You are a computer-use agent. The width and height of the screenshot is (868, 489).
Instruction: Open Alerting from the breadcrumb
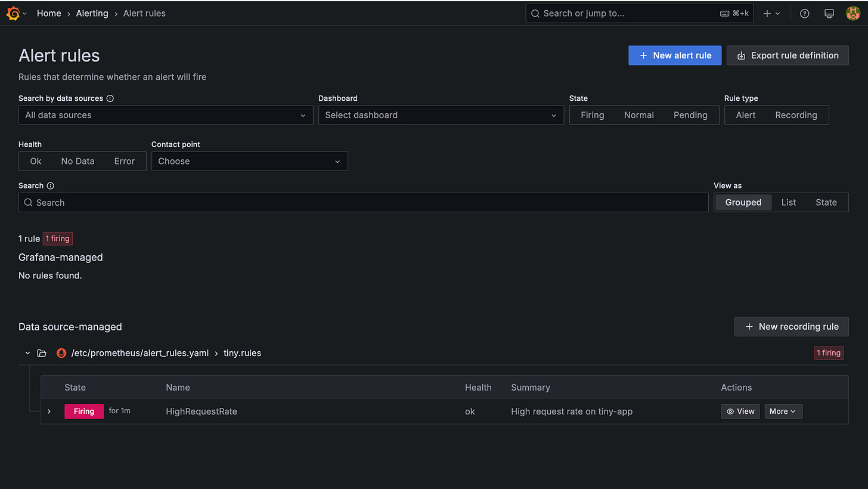point(92,13)
